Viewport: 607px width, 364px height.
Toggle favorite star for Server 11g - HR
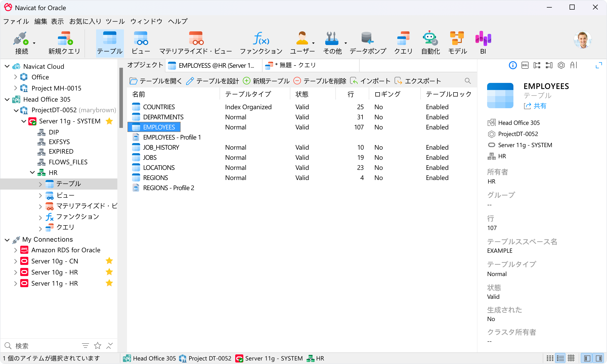(x=109, y=283)
